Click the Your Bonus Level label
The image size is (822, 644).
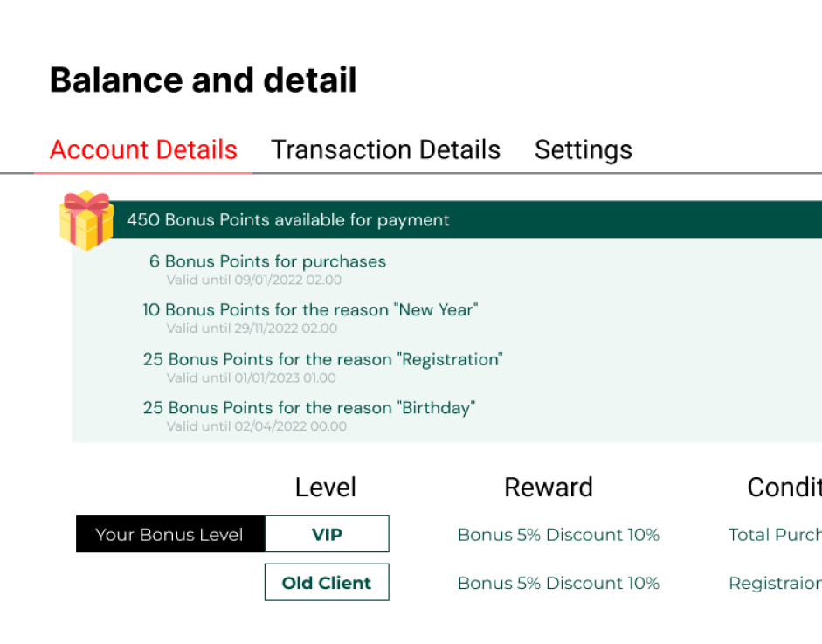click(169, 534)
